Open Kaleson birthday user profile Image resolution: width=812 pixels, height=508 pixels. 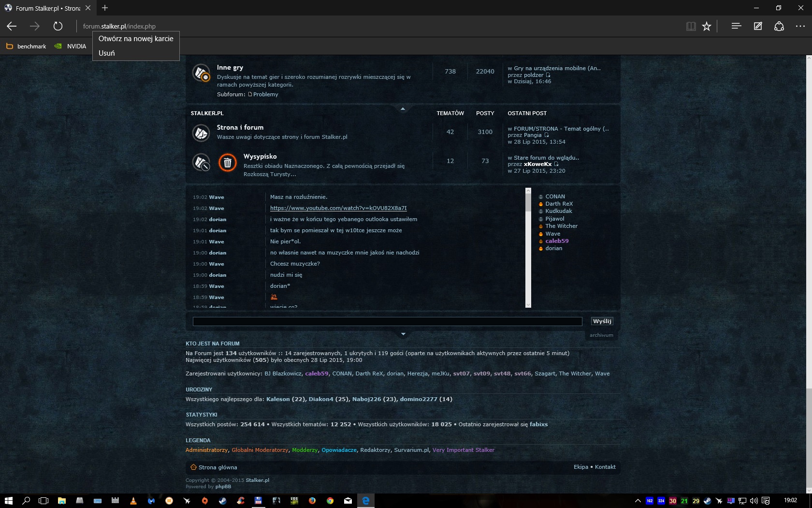pyautogui.click(x=278, y=399)
